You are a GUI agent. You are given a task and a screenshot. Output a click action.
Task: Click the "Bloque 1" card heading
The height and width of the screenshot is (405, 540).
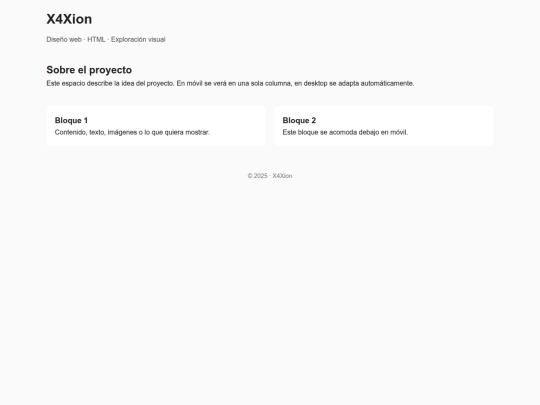[x=71, y=120]
